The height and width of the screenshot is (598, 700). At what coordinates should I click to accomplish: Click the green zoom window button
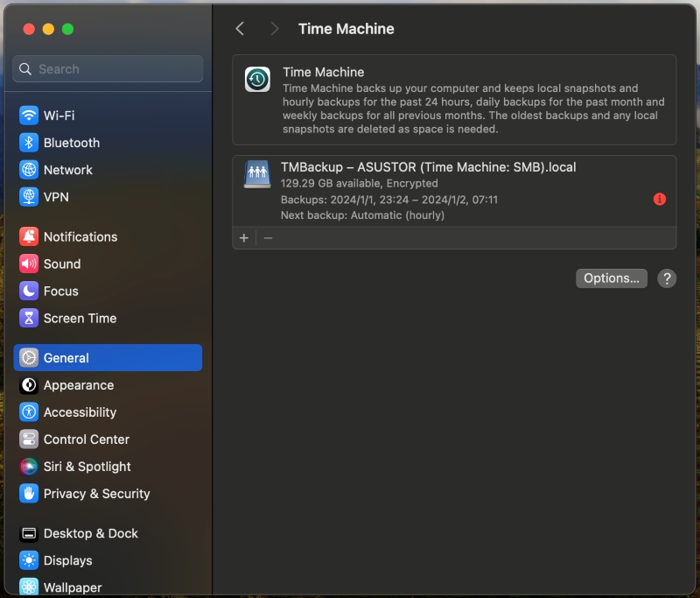[x=68, y=29]
